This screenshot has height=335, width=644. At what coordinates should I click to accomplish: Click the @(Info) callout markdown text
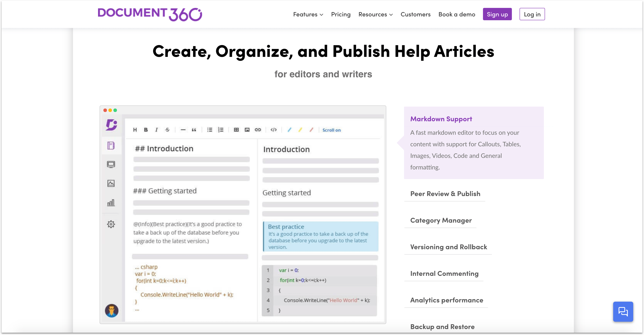tap(188, 233)
